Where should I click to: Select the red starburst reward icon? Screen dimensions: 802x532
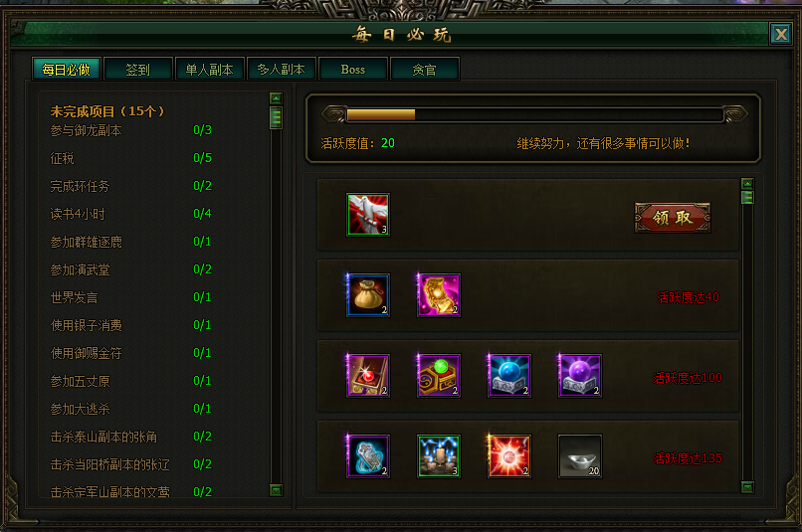[508, 456]
